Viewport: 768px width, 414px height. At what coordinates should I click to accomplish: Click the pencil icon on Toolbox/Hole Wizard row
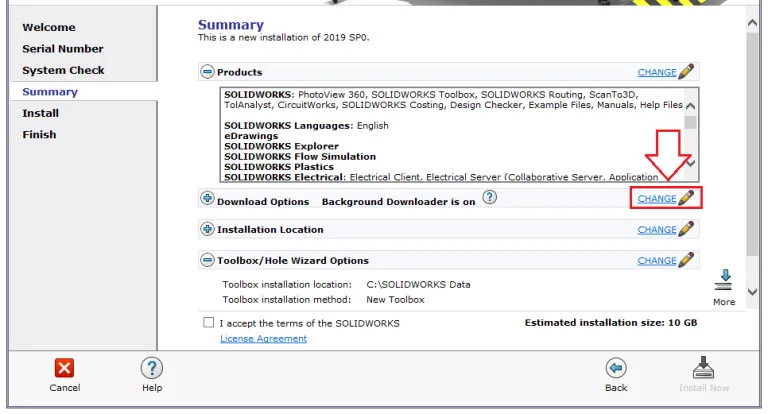[x=686, y=260]
